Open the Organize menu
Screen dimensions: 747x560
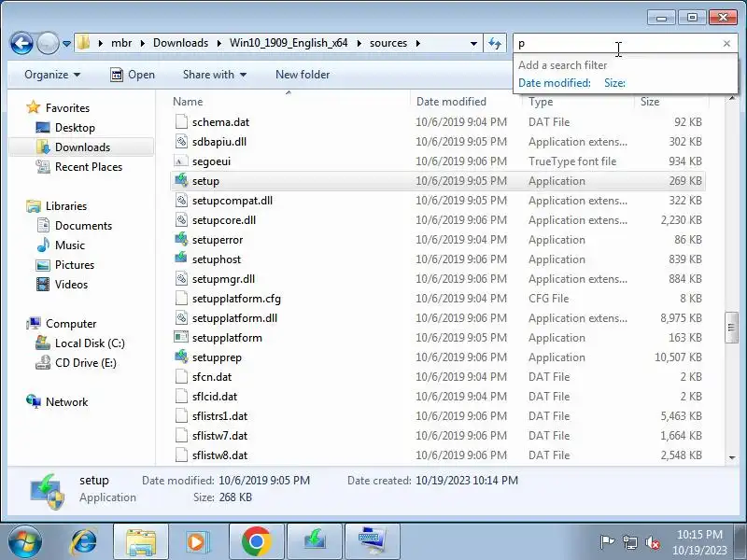click(52, 75)
